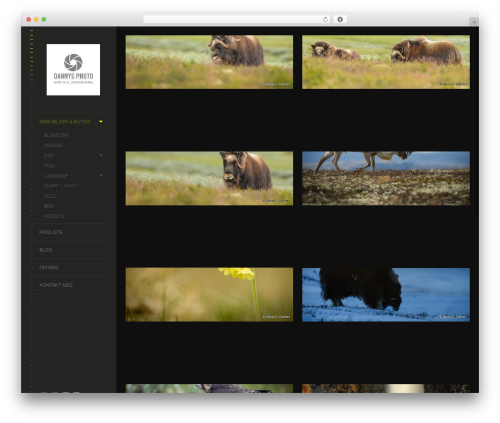The width and height of the screenshot is (500, 423).
Task: Open the two musk oxen photo
Action: (x=386, y=62)
